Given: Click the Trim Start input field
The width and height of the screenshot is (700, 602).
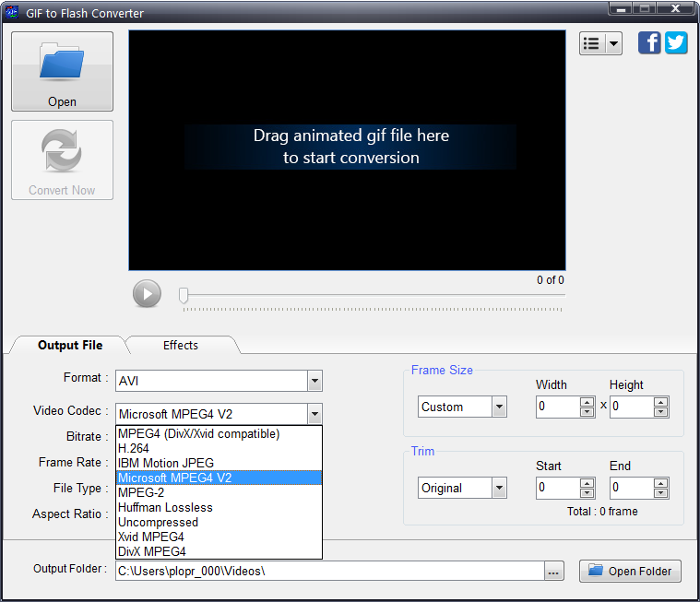Looking at the screenshot, I should (558, 488).
